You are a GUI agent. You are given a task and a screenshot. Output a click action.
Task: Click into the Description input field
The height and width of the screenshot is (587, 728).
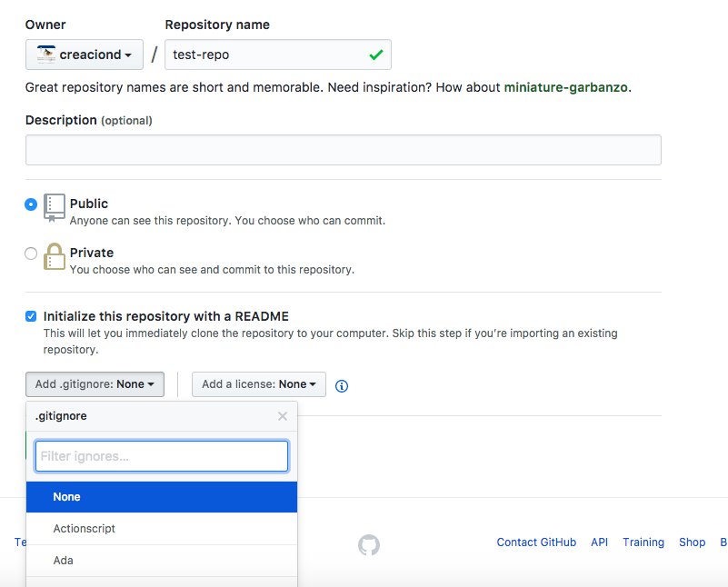tap(344, 150)
